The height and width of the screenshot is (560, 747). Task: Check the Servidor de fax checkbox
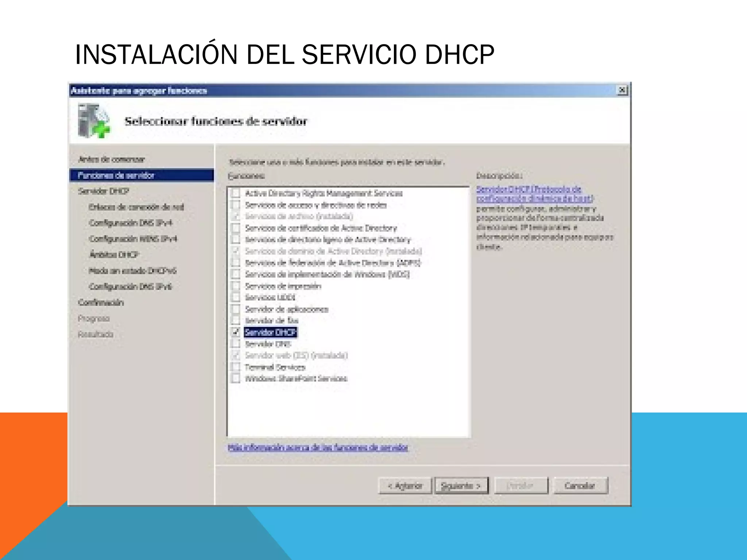coord(236,320)
